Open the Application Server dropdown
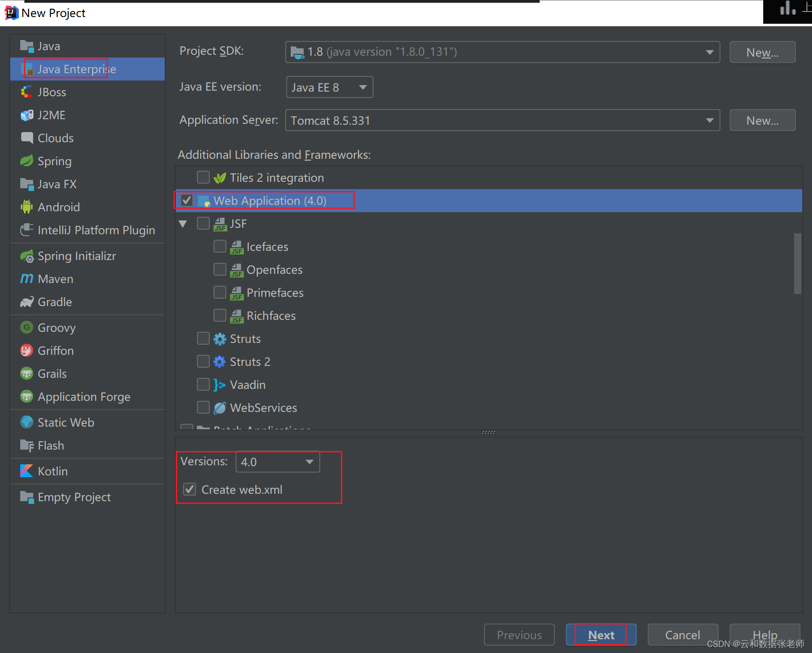The height and width of the screenshot is (653, 812). coord(502,120)
